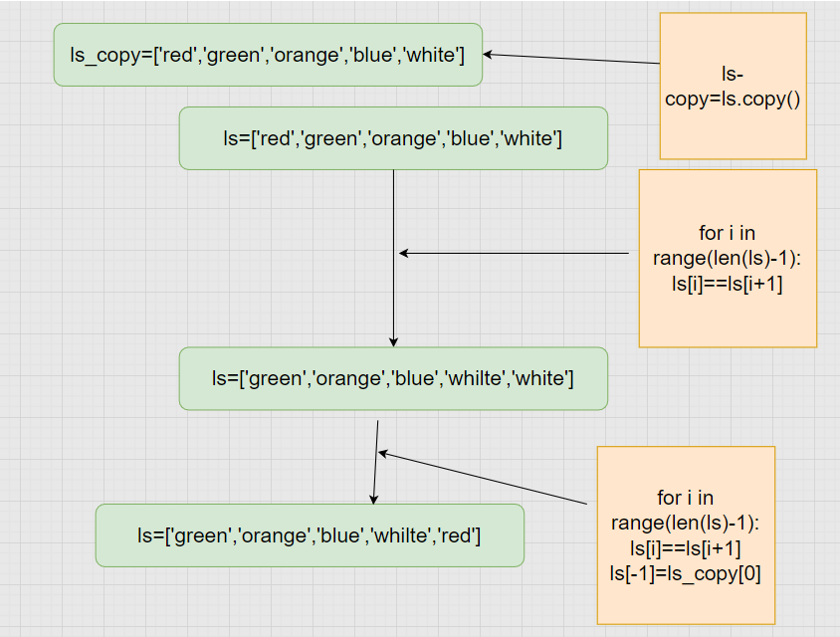
Task: Select the orange note containing ls[-1]=ls_copy[0]
Action: point(686,535)
